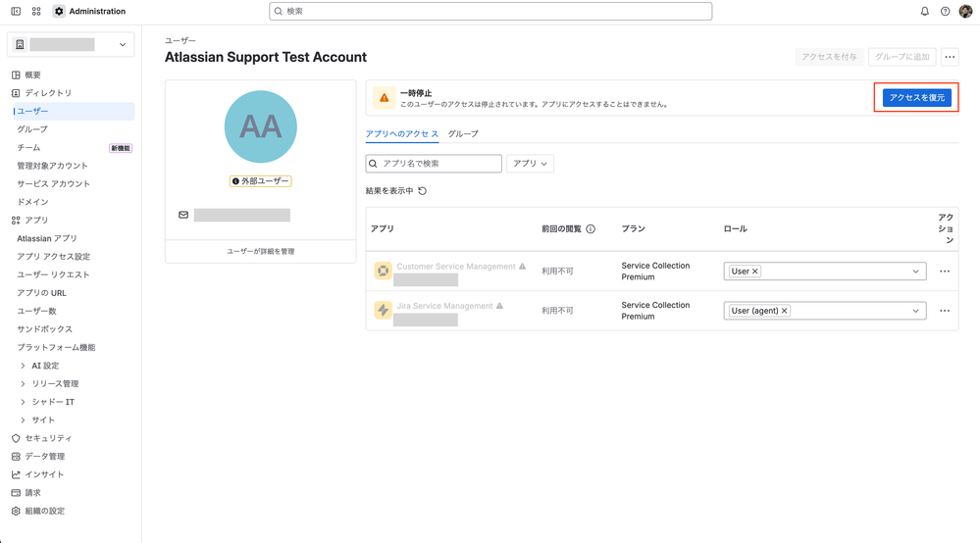Click the ユーザー breadcrumb above the title
980x543 pixels.
(x=180, y=40)
